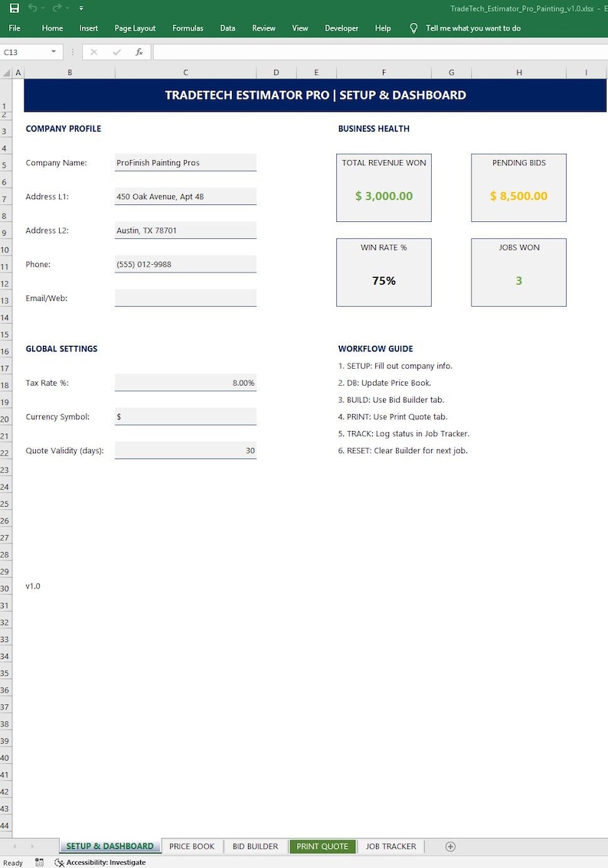The image size is (608, 868).
Task: Open the Review ribbon tab
Action: coord(263,28)
